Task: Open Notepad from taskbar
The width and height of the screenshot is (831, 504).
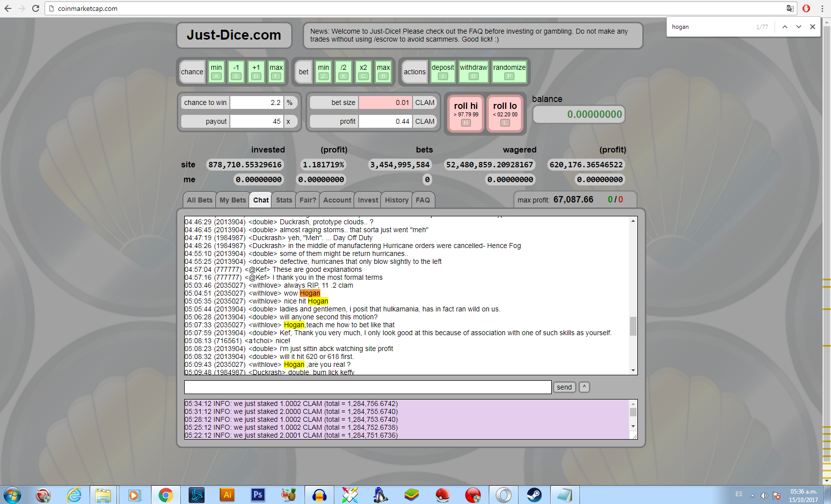Action: tap(565, 495)
